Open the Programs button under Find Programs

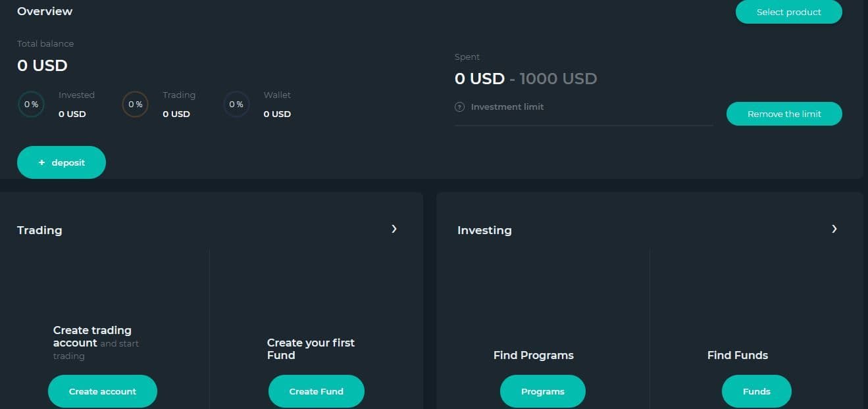[542, 391]
